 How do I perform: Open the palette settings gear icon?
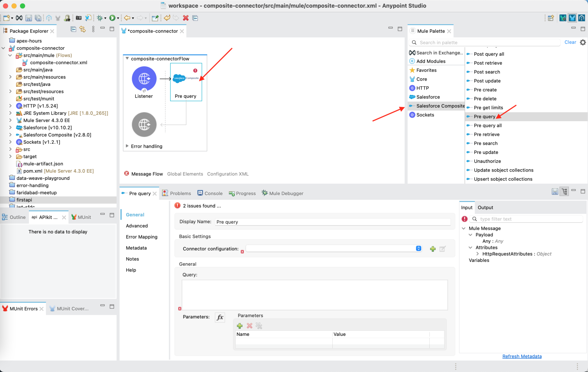[583, 43]
